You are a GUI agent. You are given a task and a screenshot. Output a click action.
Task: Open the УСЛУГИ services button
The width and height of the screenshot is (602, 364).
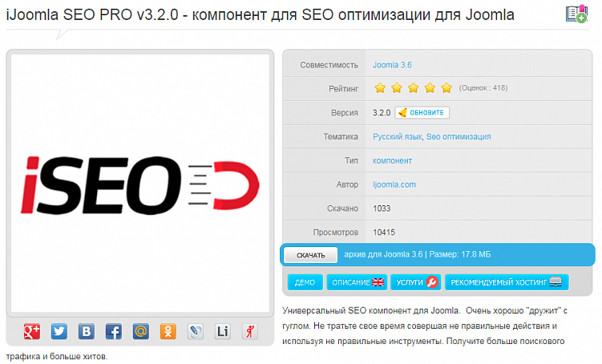point(416,282)
